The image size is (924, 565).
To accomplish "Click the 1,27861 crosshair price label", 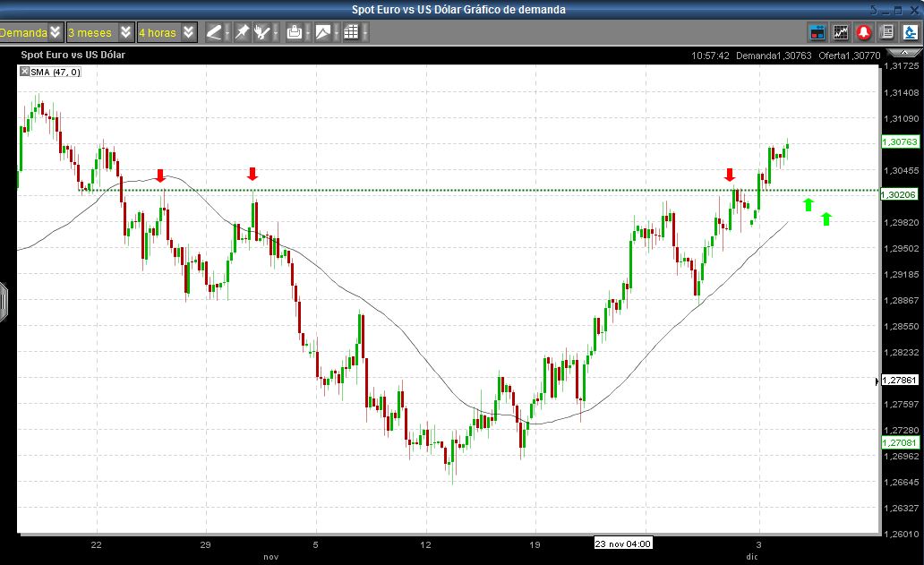I will 899,380.
